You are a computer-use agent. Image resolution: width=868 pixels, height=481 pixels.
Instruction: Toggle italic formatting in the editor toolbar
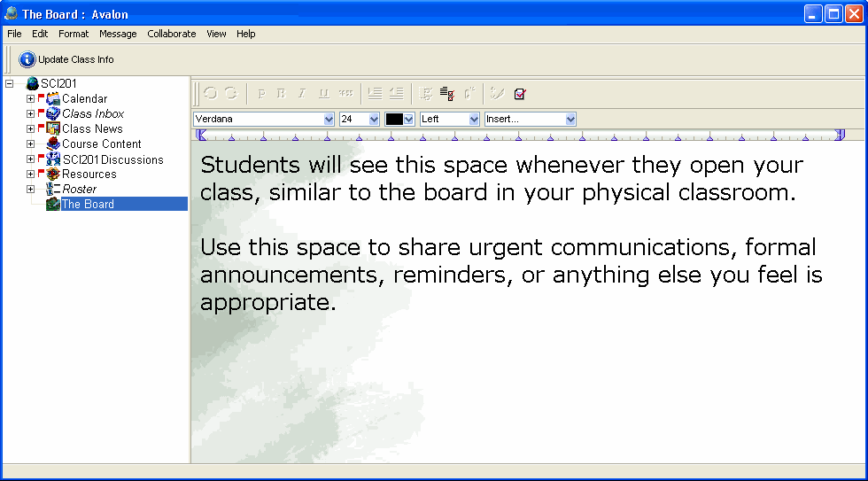301,93
